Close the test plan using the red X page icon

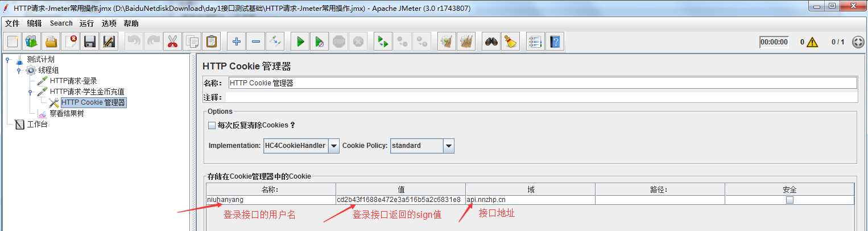click(x=71, y=42)
